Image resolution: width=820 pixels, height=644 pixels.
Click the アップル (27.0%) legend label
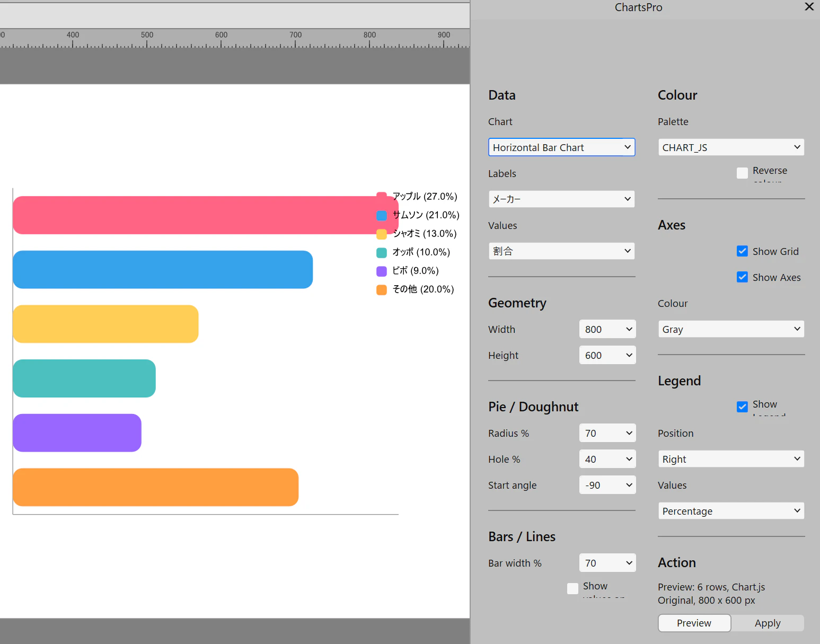click(425, 196)
